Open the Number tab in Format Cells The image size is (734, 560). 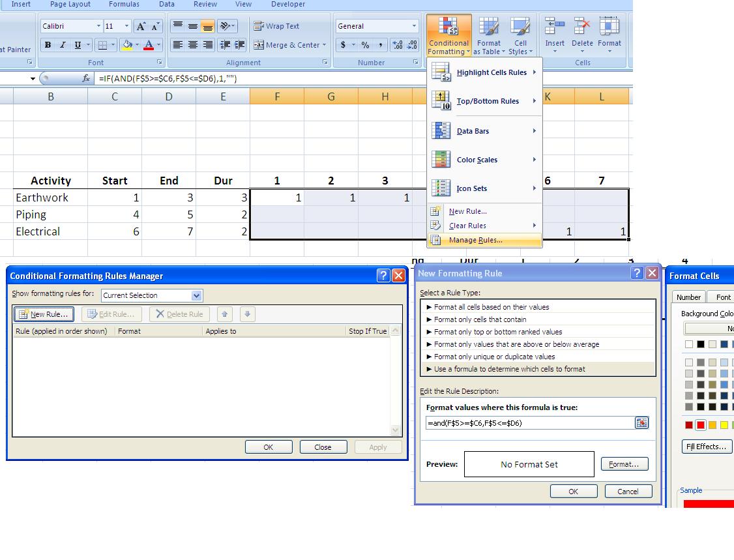688,297
